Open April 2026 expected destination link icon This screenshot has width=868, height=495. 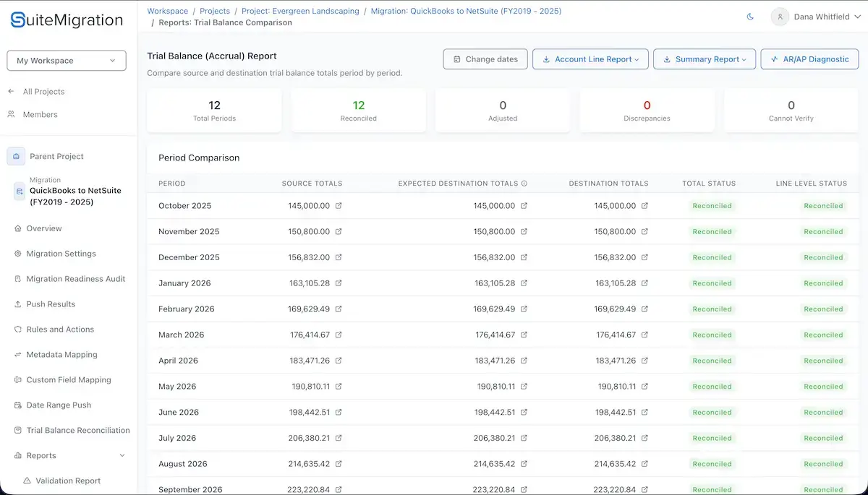[524, 361]
